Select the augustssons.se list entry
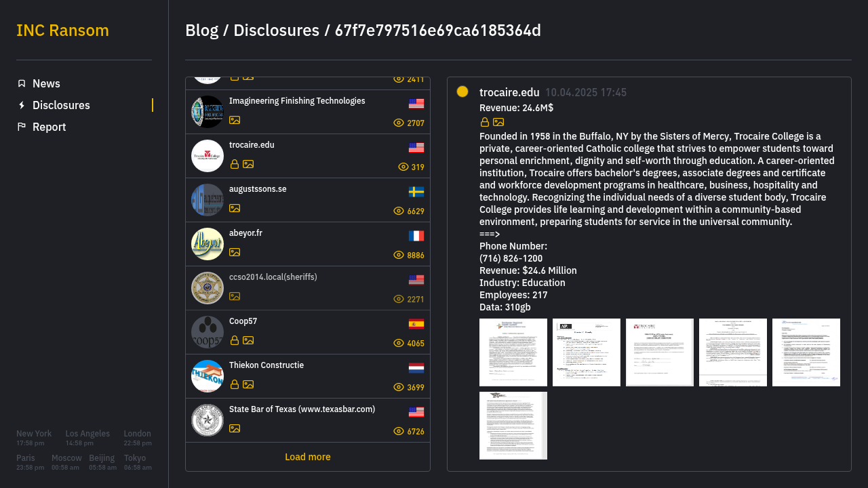Image resolution: width=868 pixels, height=488 pixels. [x=308, y=200]
